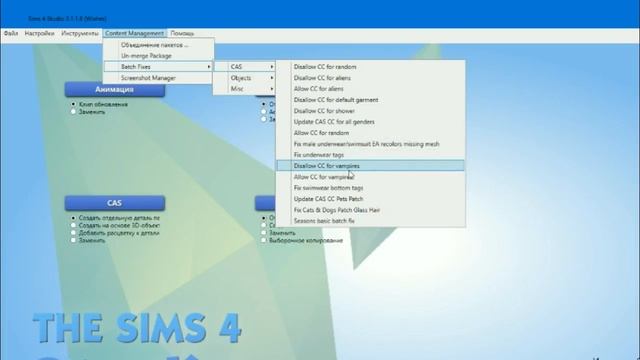Expand the Misc batch fixes submenu

point(244,89)
